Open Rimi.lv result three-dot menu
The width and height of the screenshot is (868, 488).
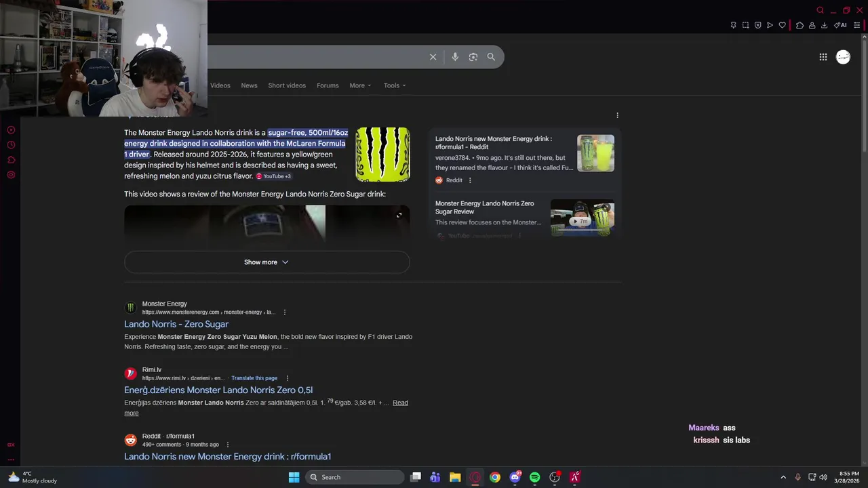(288, 378)
